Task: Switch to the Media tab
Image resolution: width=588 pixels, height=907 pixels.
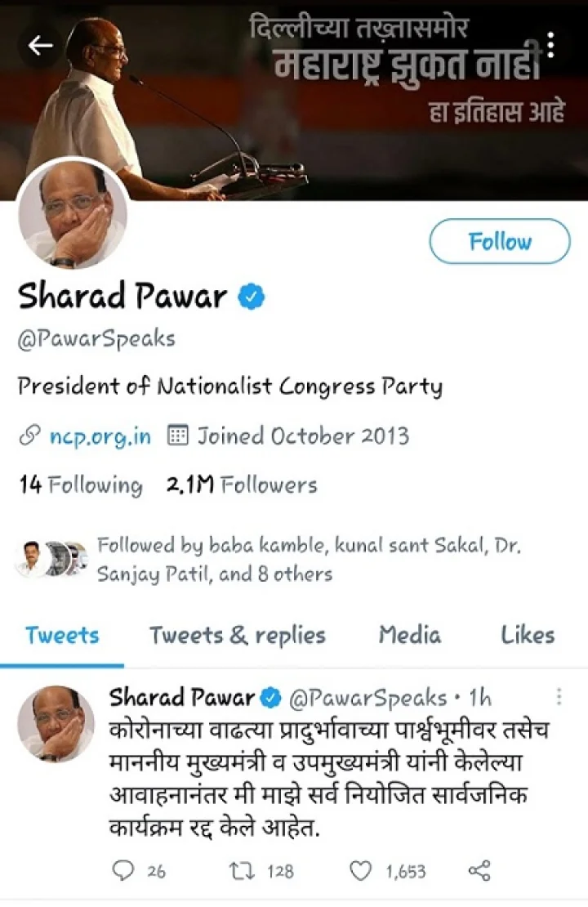Action: coord(410,635)
